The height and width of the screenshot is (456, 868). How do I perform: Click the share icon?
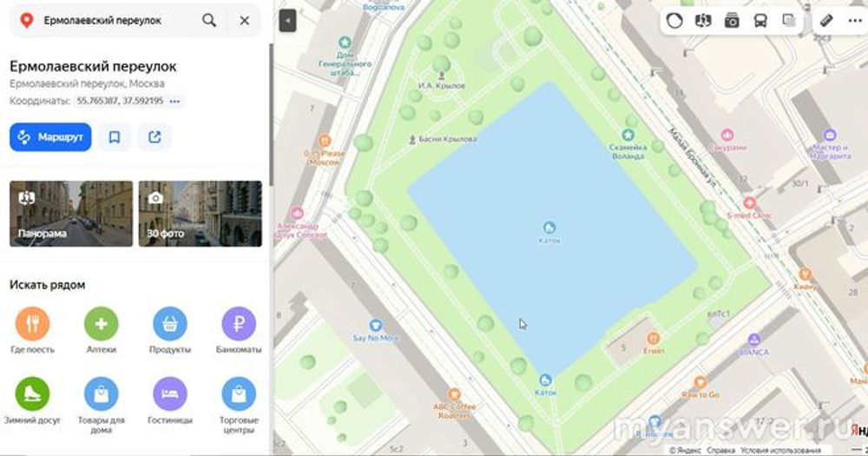(155, 137)
